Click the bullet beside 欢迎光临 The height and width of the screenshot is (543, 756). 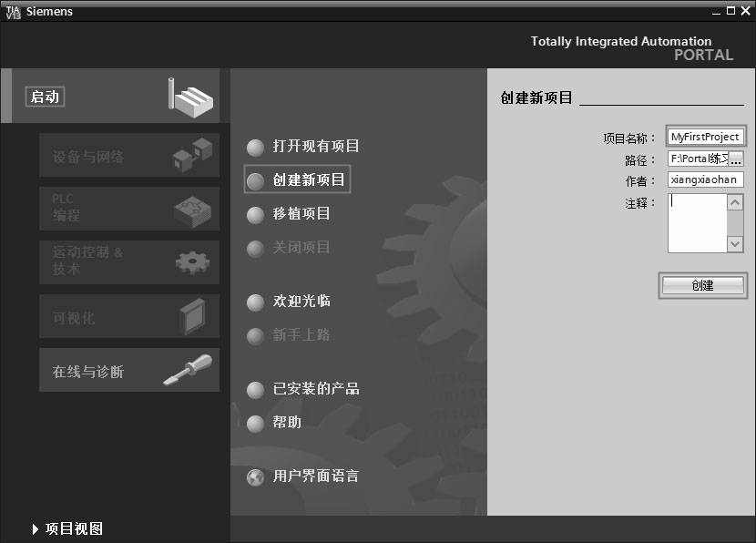click(255, 302)
